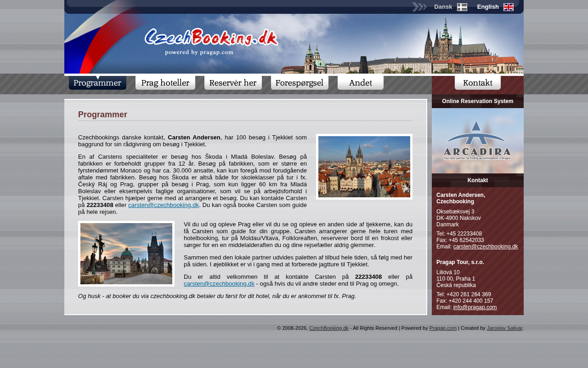Screen dimensions: 588x368
Task: Click the British flag icon
Action: pos(509,7)
